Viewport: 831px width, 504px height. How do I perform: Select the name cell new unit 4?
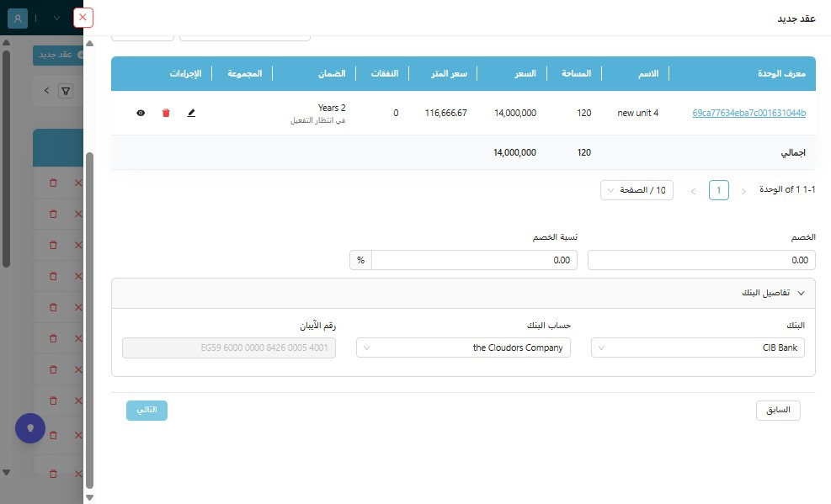[x=637, y=113]
